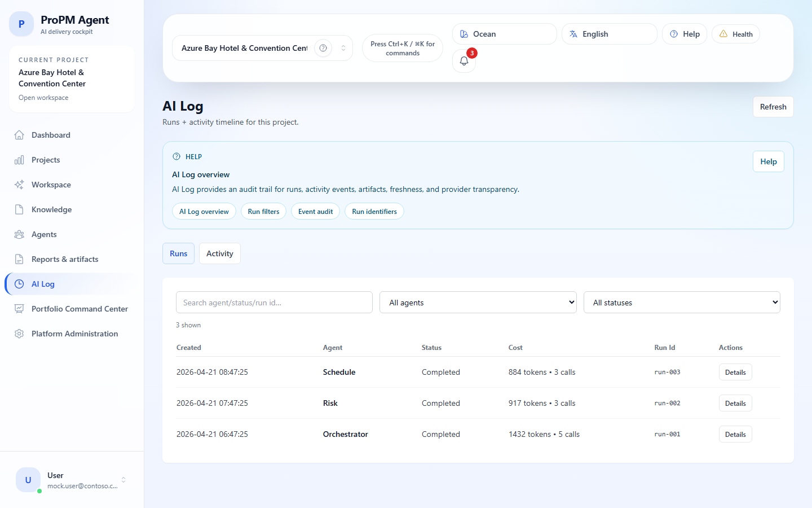Open the notification bell with 3 alerts
This screenshot has height=508, width=812.
pyautogui.click(x=464, y=60)
